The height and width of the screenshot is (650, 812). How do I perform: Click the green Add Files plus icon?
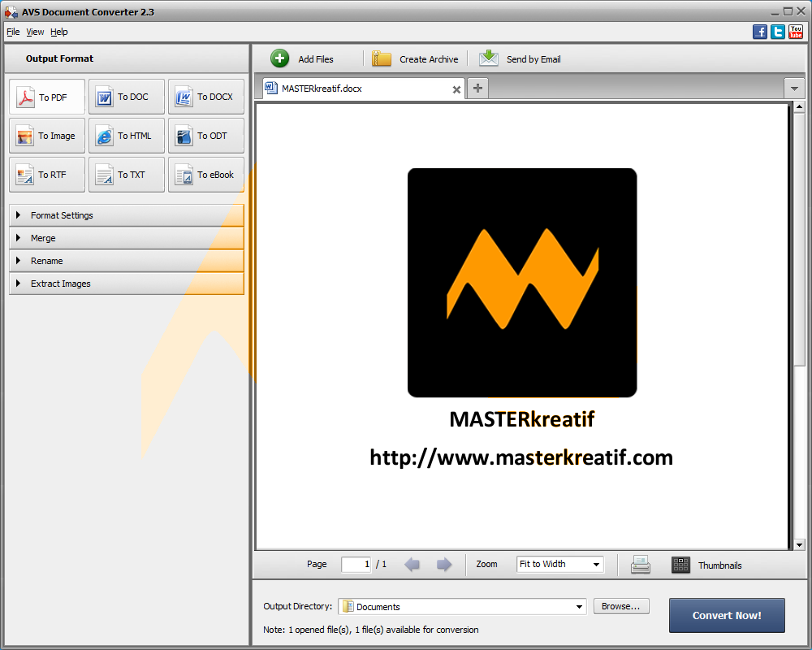(279, 58)
